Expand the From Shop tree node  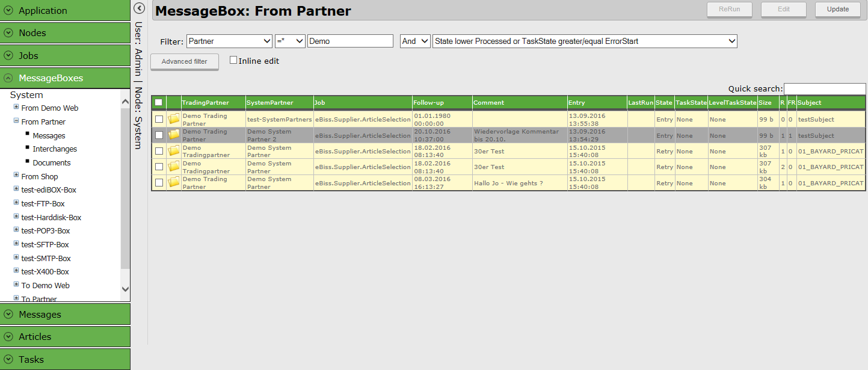[16, 176]
